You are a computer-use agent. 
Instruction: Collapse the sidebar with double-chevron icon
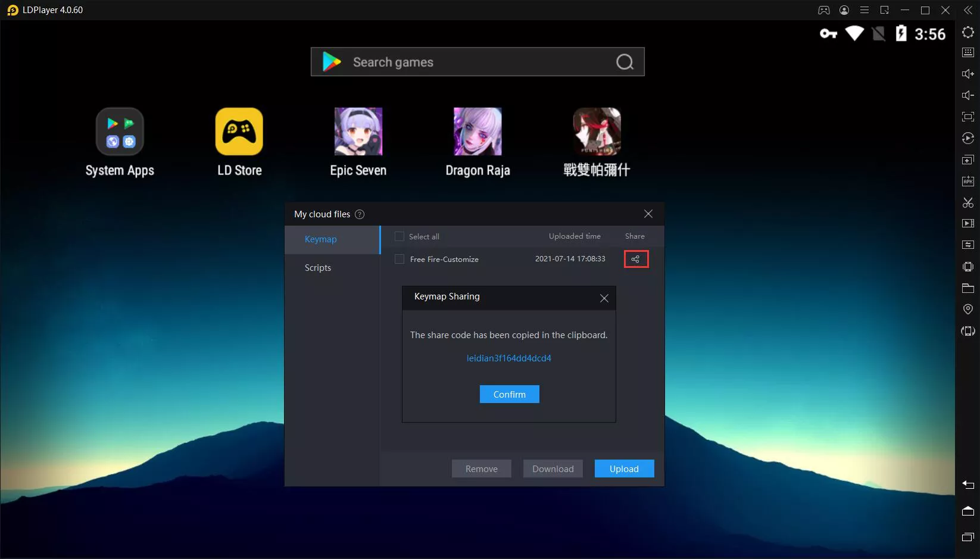click(x=968, y=10)
